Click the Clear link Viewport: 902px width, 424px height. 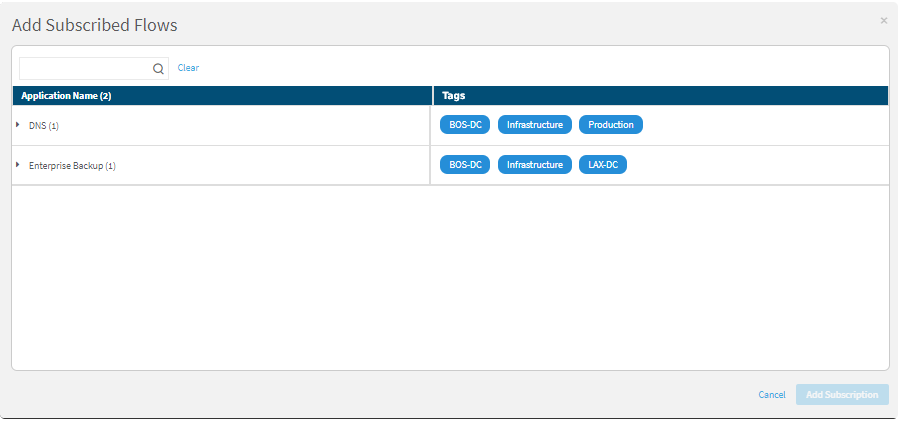pos(188,68)
